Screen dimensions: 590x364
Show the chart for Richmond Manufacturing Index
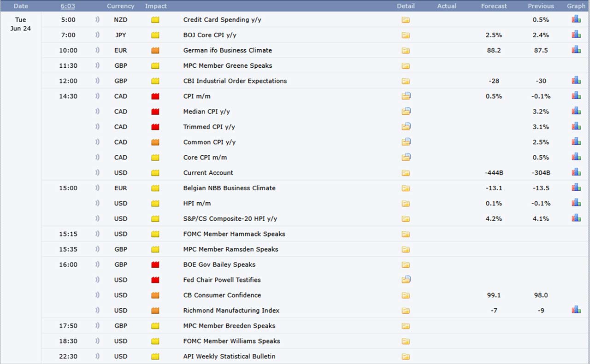[576, 310]
